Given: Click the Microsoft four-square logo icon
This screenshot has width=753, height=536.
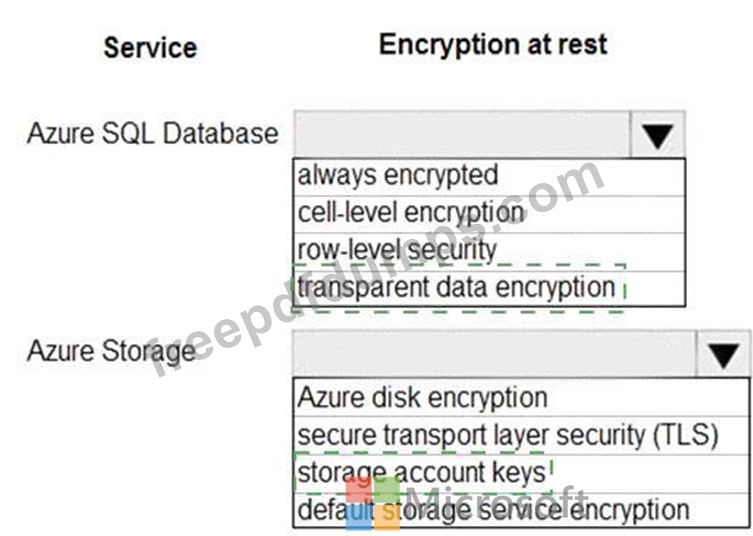Looking at the screenshot, I should (x=372, y=503).
